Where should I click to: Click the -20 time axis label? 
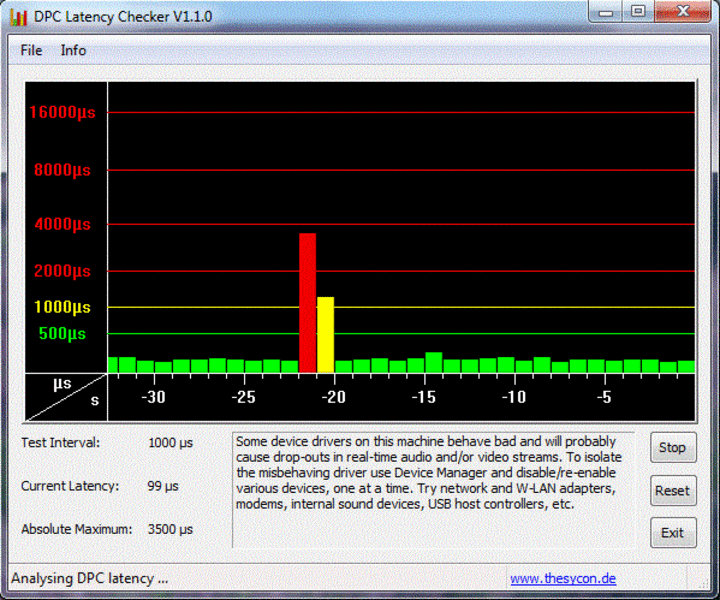tap(333, 397)
